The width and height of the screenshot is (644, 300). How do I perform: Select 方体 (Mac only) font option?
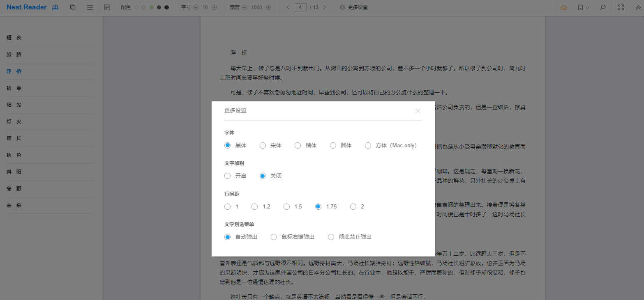(x=368, y=145)
